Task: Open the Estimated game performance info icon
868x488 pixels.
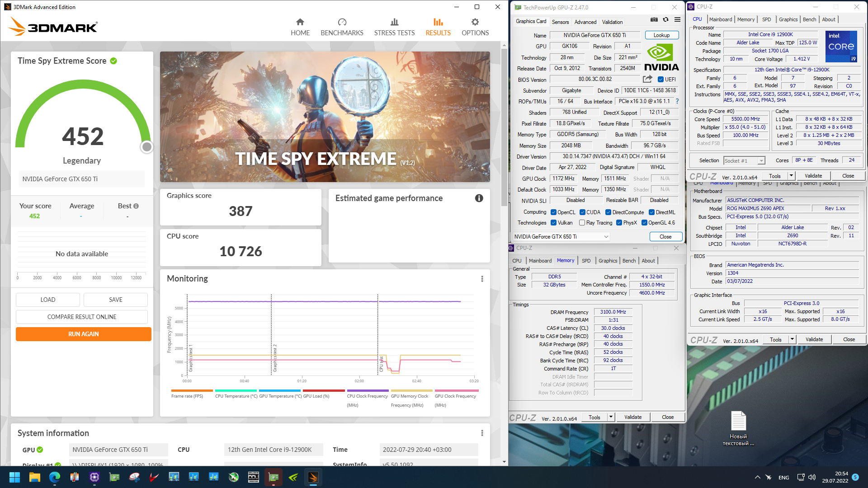Action: [x=479, y=198]
